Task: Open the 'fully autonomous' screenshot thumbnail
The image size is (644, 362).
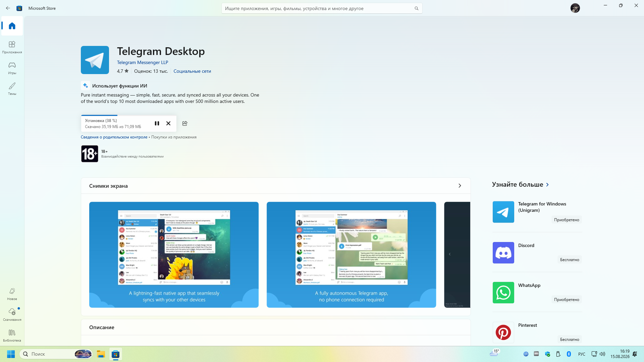Action: pos(351,255)
